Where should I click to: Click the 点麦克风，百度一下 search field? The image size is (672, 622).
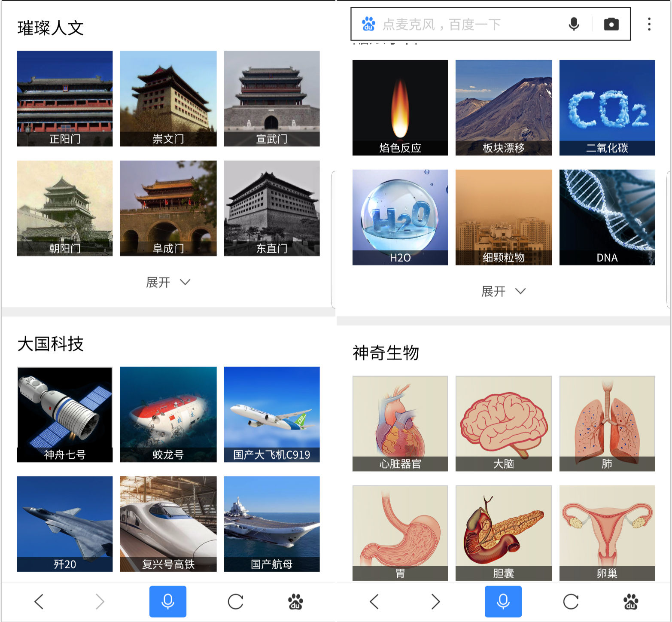point(468,24)
